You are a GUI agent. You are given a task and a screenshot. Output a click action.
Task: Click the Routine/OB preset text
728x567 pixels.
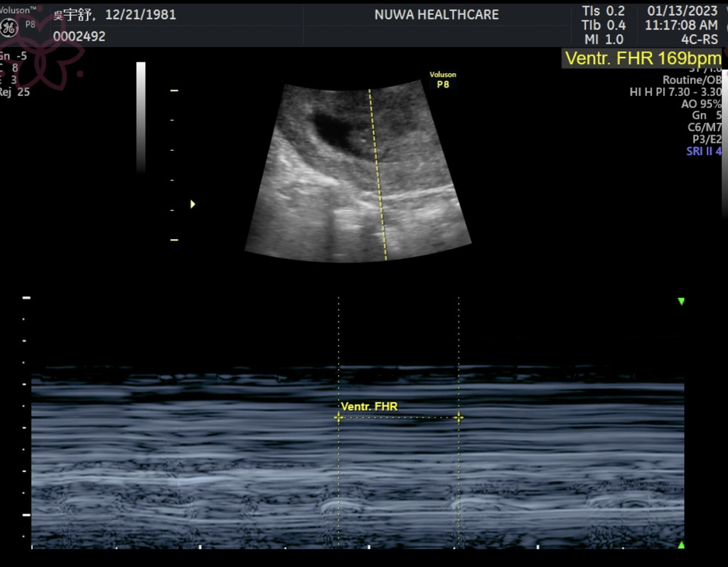(x=692, y=80)
